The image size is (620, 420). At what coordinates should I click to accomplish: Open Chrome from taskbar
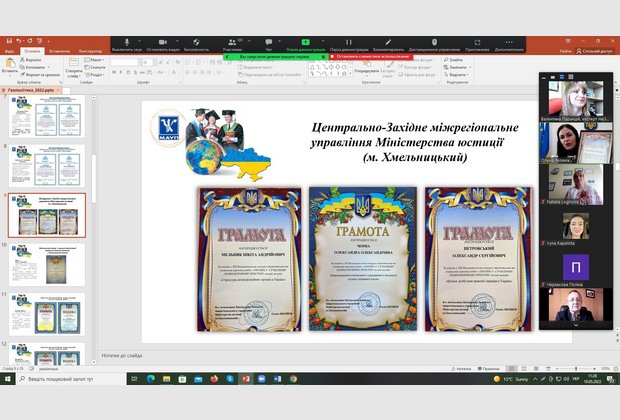pyautogui.click(x=293, y=379)
